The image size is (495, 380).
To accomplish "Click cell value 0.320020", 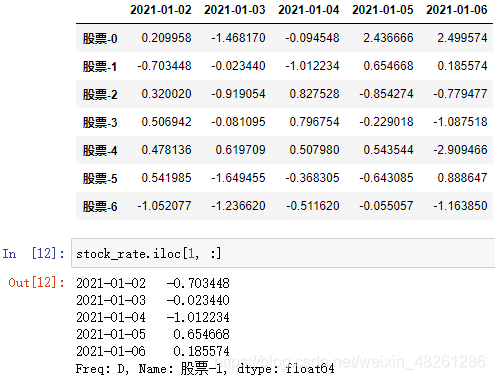I will pyautogui.click(x=166, y=94).
